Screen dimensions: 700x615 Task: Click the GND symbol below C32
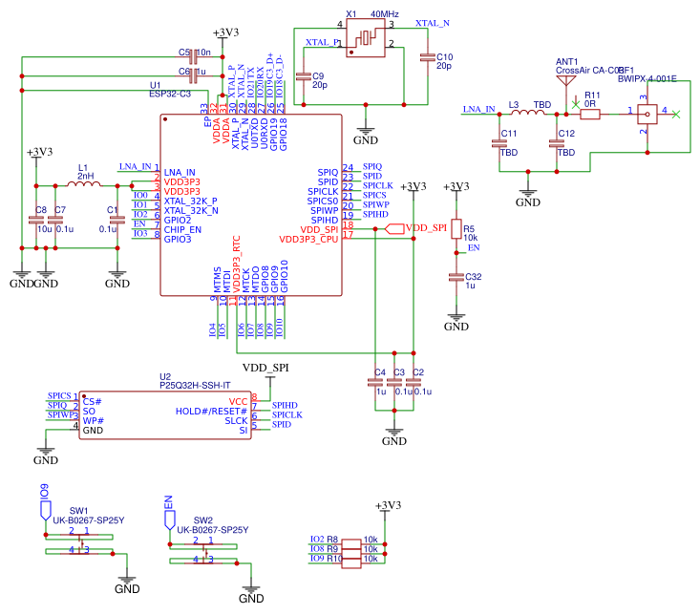click(x=456, y=317)
